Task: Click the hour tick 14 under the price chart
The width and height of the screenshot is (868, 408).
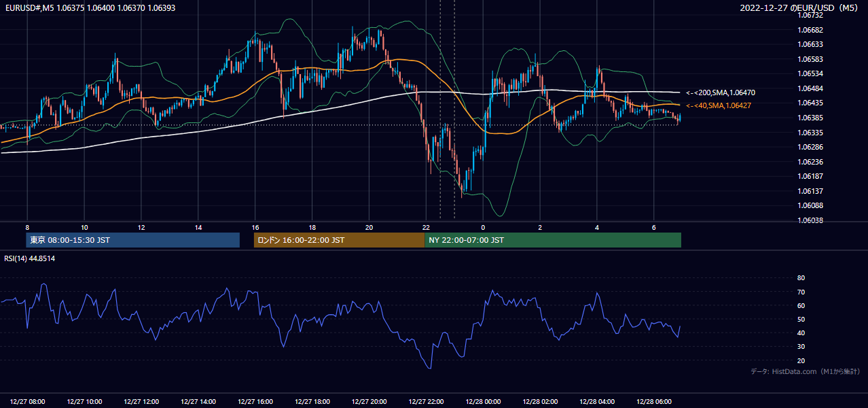Action: tap(198, 227)
